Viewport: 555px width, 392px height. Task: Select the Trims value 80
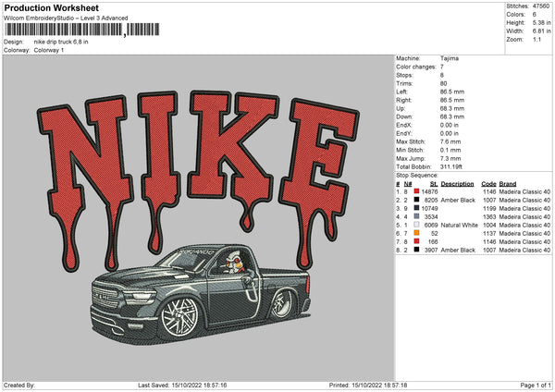443,83
